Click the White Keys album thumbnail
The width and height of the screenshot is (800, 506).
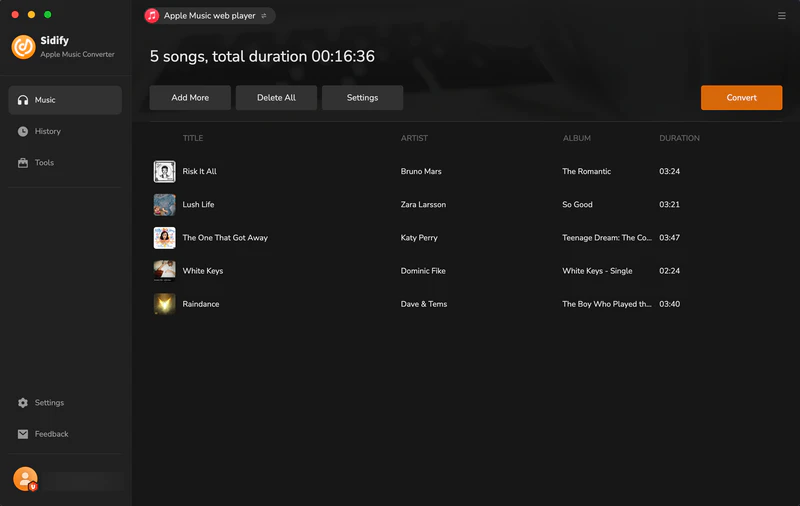click(x=164, y=271)
